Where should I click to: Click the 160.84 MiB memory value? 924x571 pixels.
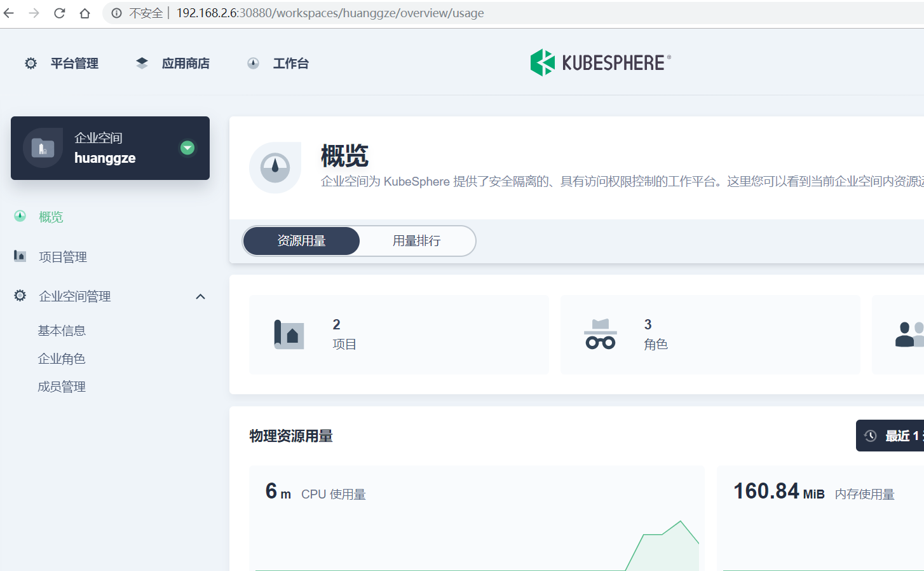(x=779, y=492)
